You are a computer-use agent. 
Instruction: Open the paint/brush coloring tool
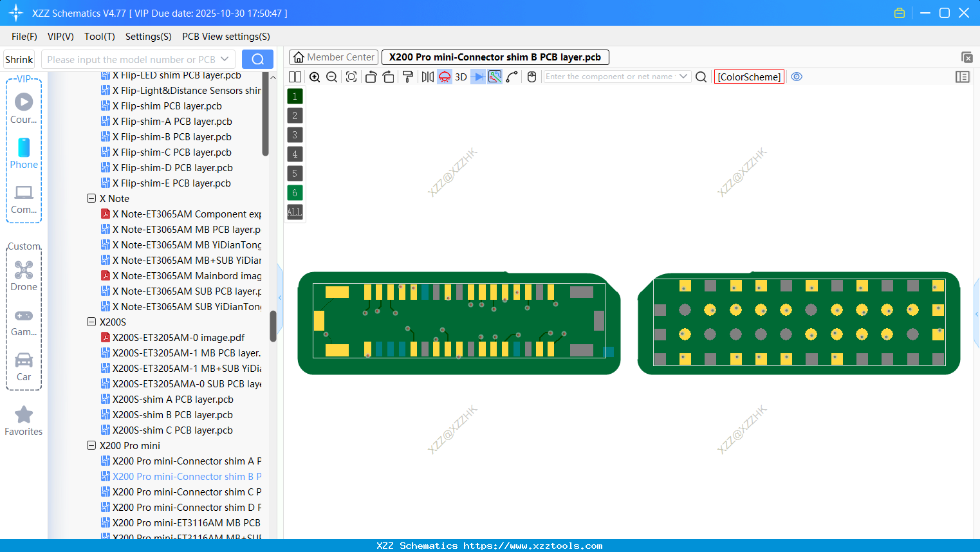click(407, 77)
